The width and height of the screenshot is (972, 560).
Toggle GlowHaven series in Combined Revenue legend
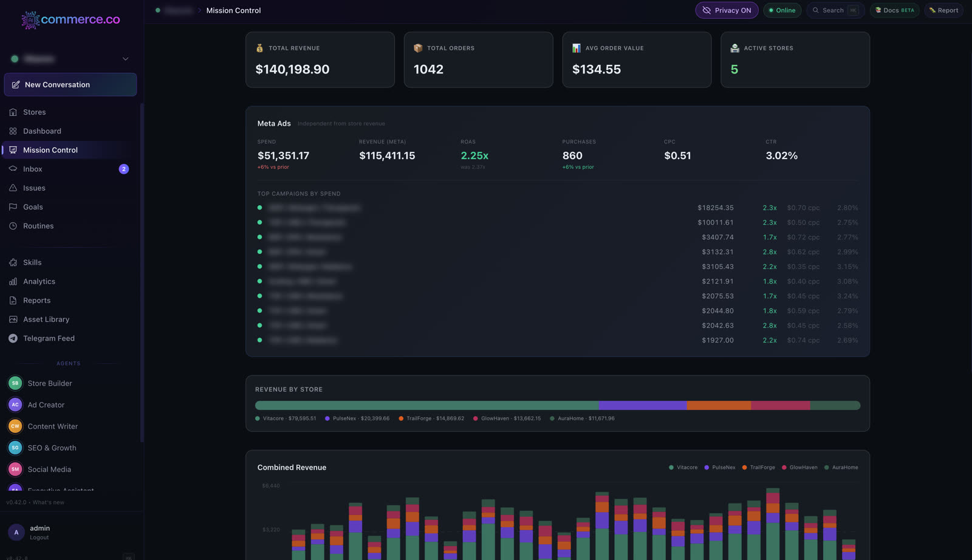coord(799,468)
